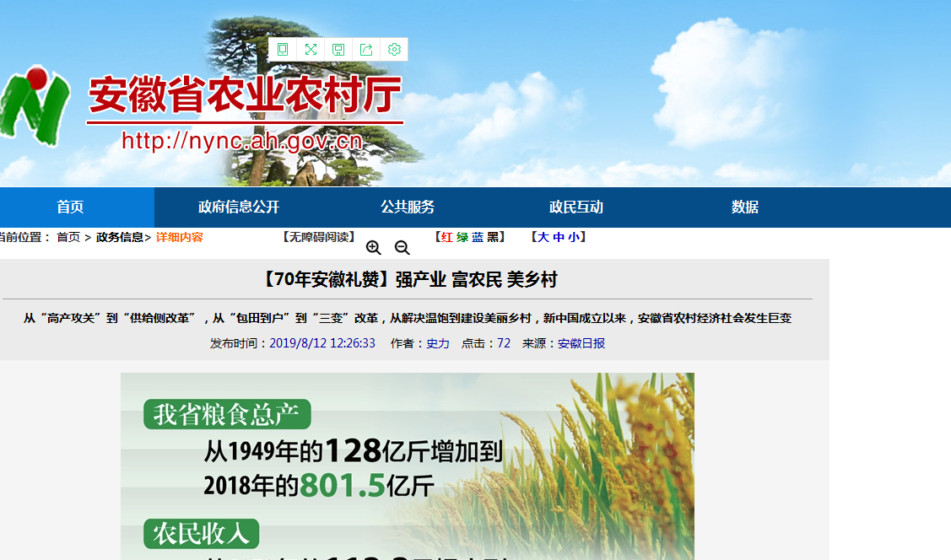Go to the 首页 navigation tab
Image resolution: width=951 pixels, height=560 pixels.
pos(70,207)
